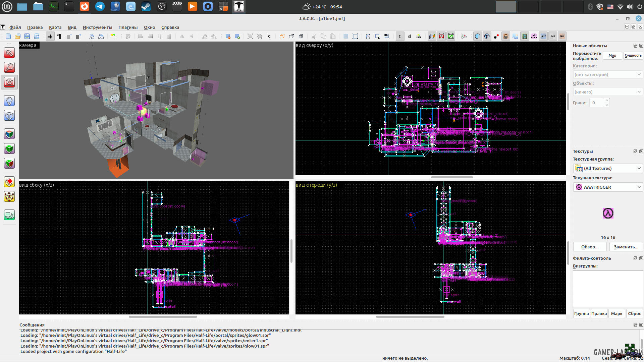
Task: Open Telegram from the taskbar
Action: click(x=100, y=7)
